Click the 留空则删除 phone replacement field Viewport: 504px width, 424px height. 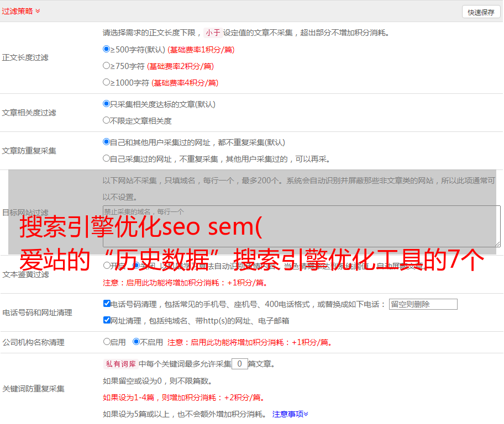(423, 304)
